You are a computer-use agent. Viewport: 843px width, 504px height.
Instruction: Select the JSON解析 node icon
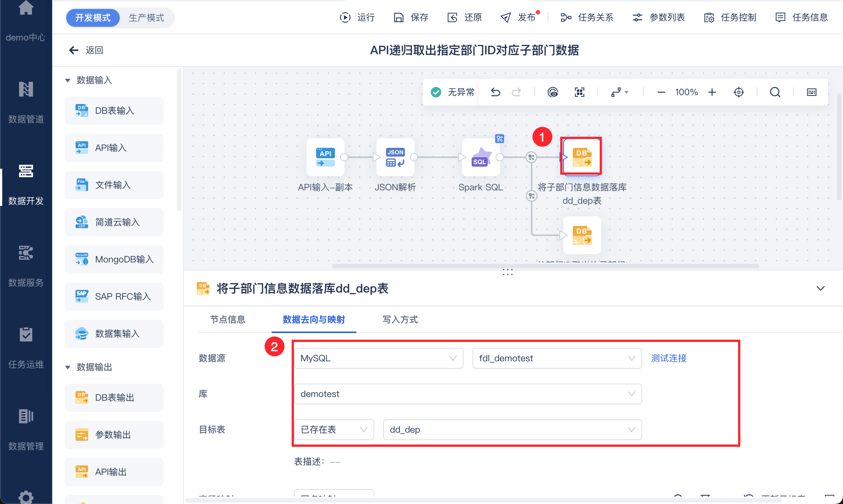[x=395, y=157]
